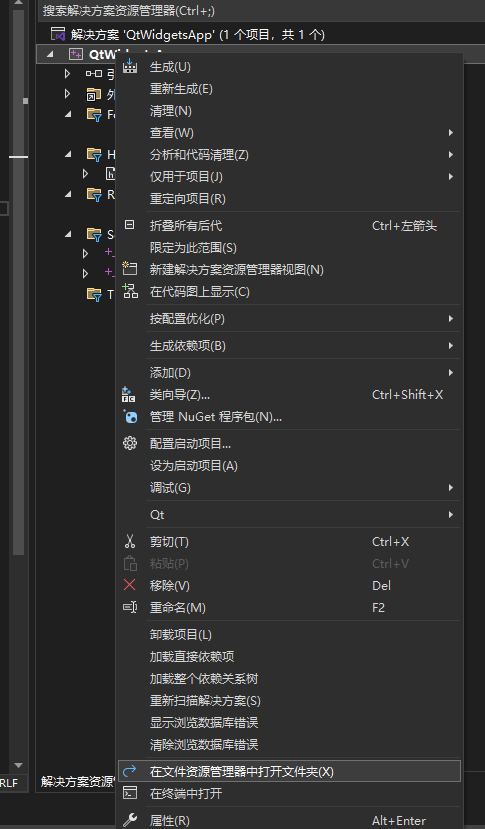Viewport: 485px width, 829px height.
Task: Click the scrollbar down arrow at left
Action: tap(19, 766)
